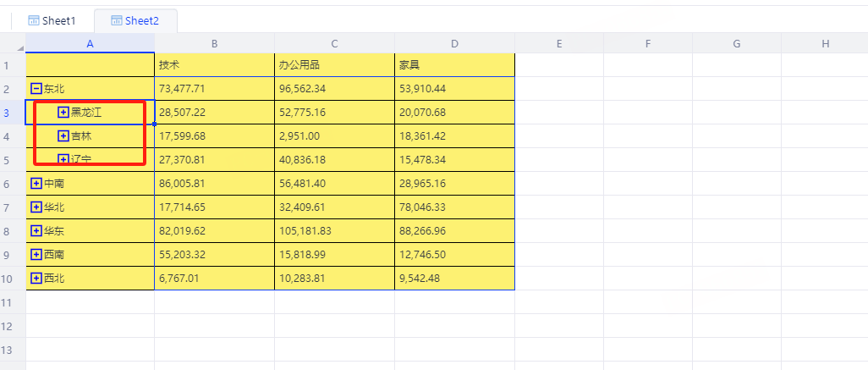This screenshot has width=868, height=370.
Task: Collapse the 东北 region row
Action: pos(36,88)
